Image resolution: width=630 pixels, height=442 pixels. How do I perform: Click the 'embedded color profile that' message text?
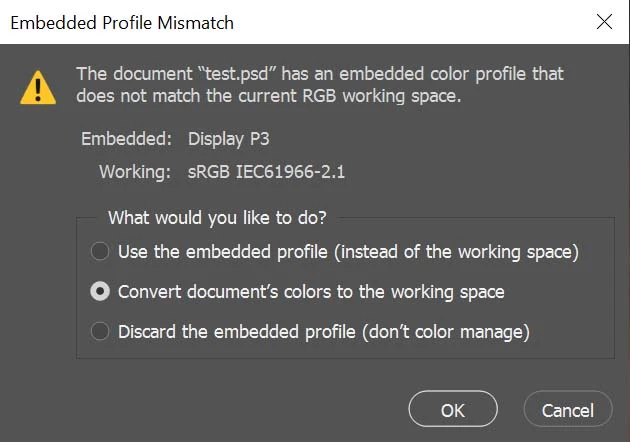coord(452,74)
